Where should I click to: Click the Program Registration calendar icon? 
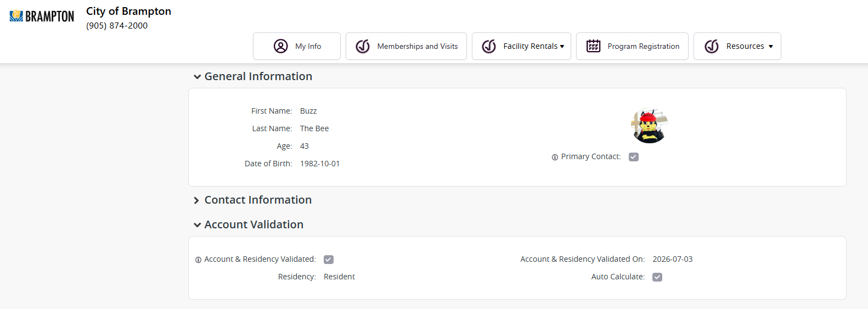593,46
